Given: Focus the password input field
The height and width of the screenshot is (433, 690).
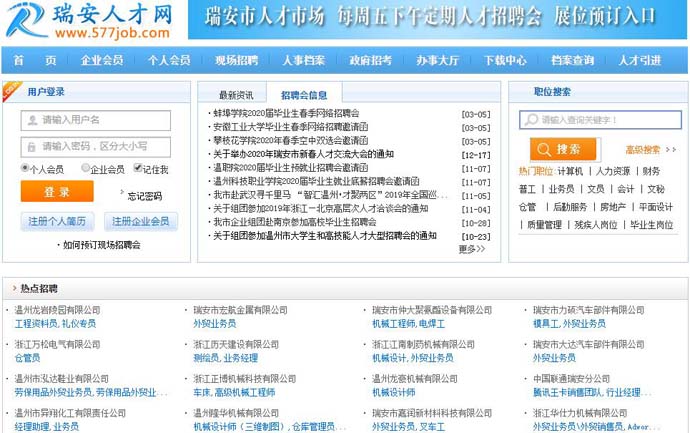Looking at the screenshot, I should point(95,147).
